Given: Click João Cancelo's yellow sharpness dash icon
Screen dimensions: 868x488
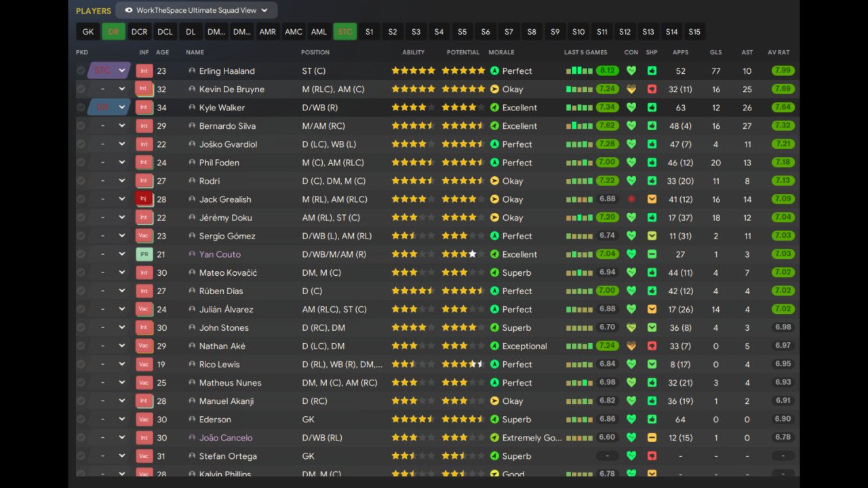Looking at the screenshot, I should pos(652,438).
